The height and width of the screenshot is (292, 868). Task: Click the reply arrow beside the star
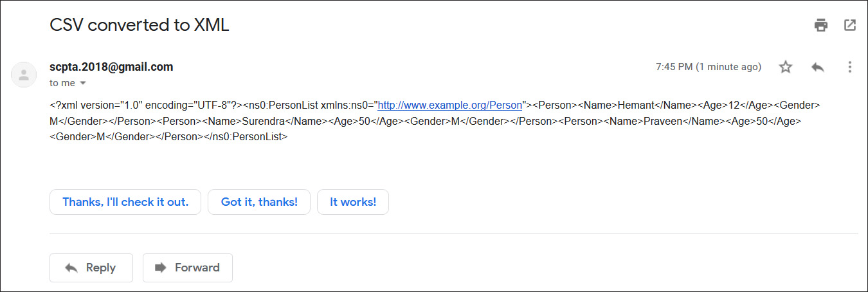point(818,67)
